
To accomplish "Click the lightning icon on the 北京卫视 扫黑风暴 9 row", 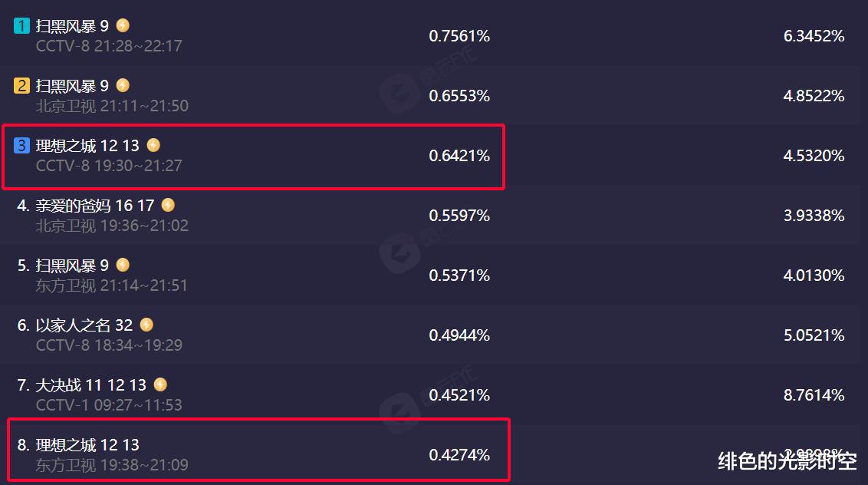I will click(123, 85).
